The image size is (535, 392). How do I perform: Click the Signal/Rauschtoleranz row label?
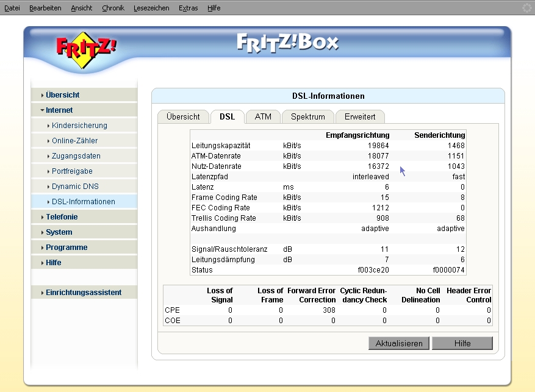click(229, 249)
